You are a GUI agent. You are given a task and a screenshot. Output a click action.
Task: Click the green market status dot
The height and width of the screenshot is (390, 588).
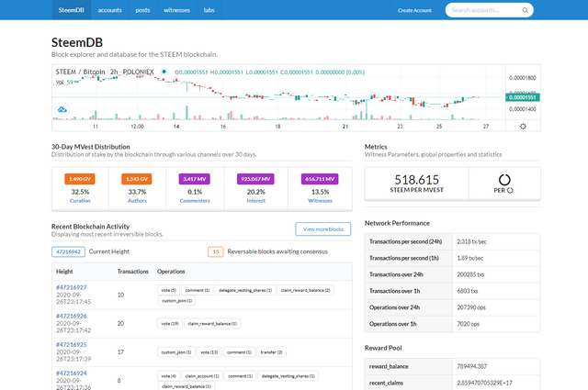(x=164, y=72)
